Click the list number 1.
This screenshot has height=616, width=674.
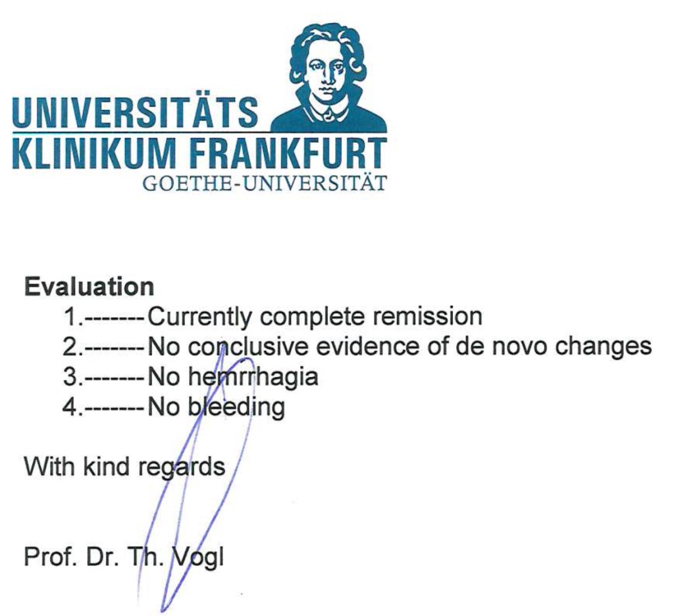coord(71,317)
